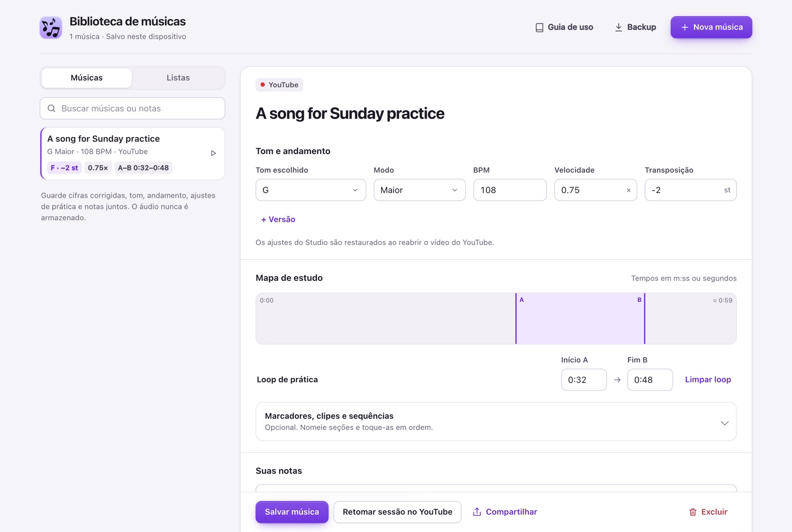Delete the song with Excluir
792x532 pixels.
[x=708, y=512]
